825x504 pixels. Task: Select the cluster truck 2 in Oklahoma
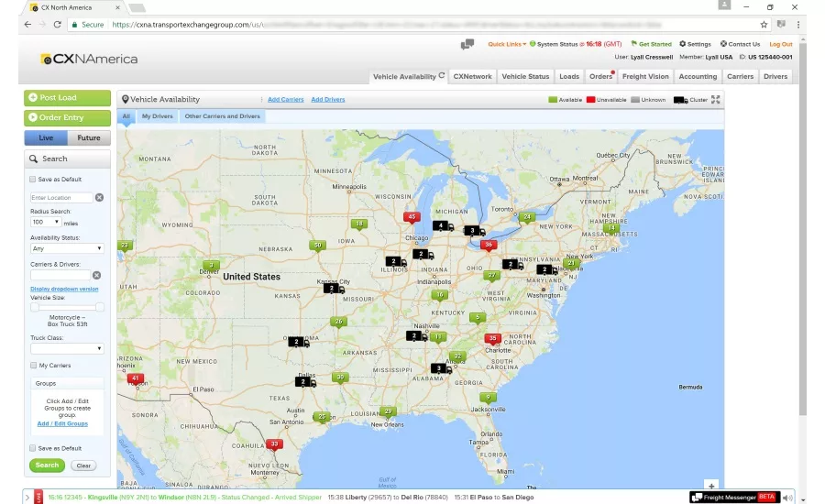click(299, 342)
